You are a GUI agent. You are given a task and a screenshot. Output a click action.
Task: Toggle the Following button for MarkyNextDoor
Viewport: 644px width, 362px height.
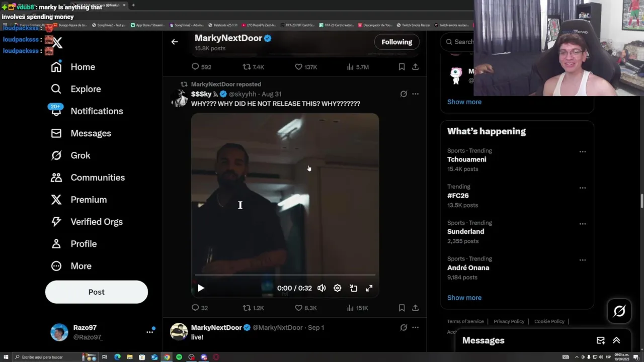(x=396, y=42)
